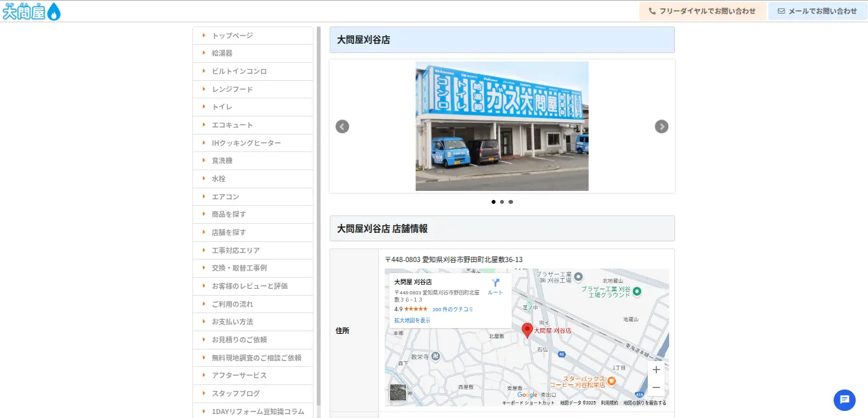Screen dimensions: 868x418
Task: Open トップページ in the sidebar menu
Action: 253,36
